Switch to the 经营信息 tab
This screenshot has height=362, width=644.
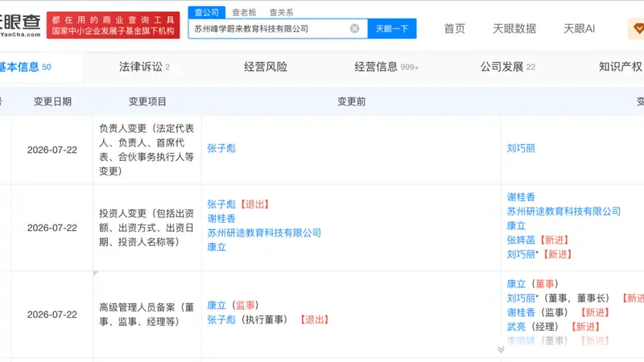(x=386, y=67)
